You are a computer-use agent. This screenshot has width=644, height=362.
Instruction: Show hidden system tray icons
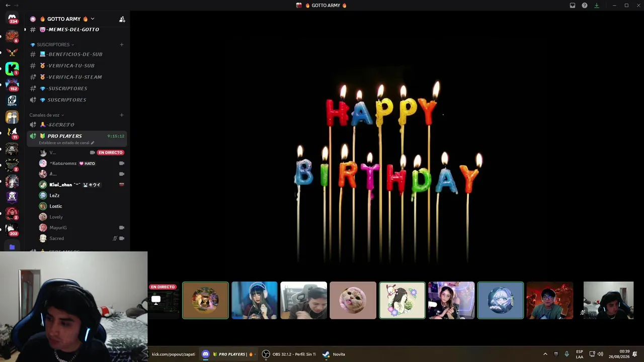[545, 354]
